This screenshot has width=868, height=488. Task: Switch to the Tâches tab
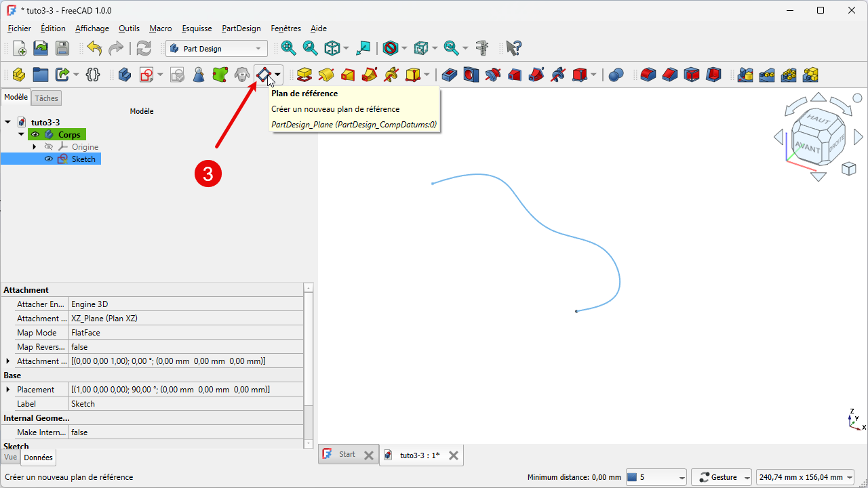[47, 98]
